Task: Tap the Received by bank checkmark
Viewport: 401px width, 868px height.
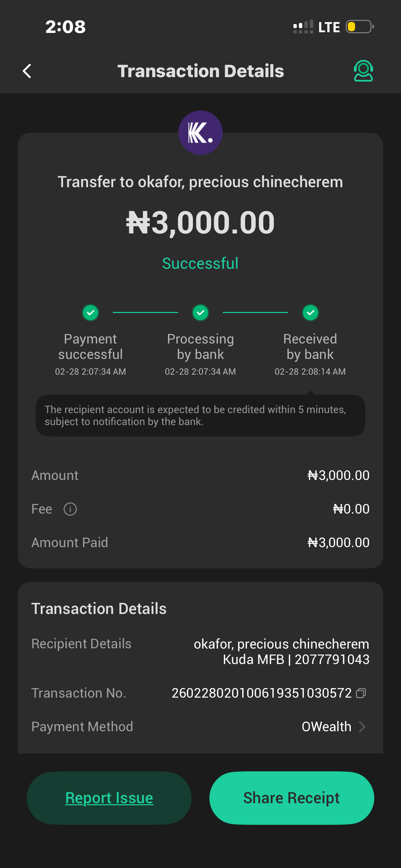Action: pos(310,313)
